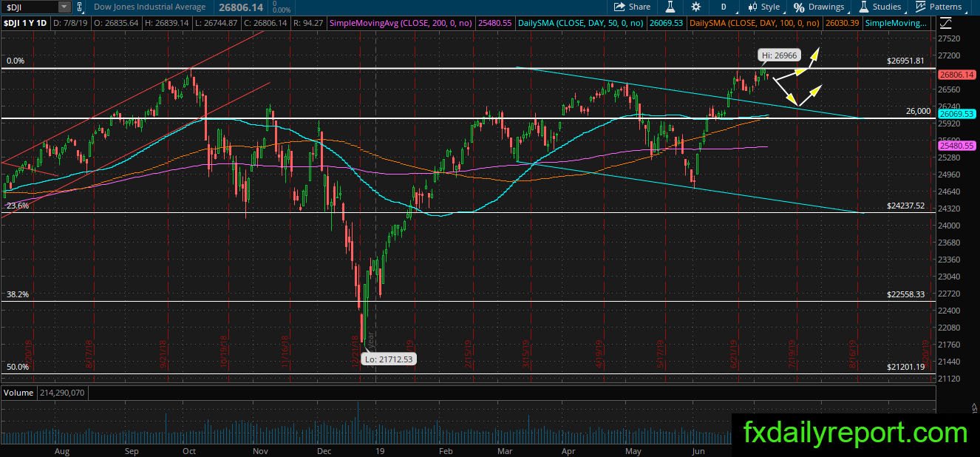Open the flask Edit Studies icon
980x457 pixels.
(x=670, y=7)
